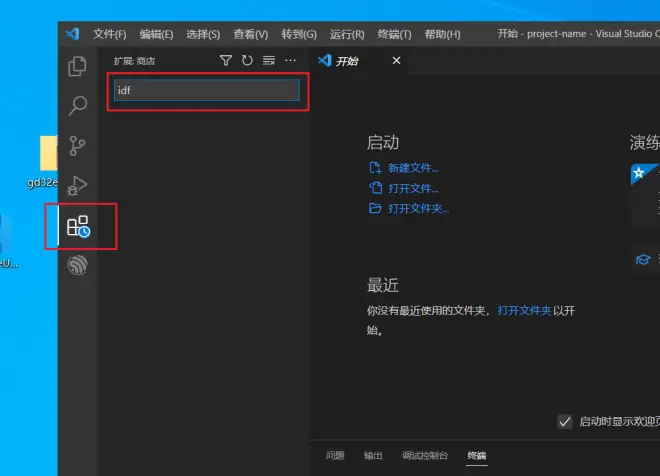Image resolution: width=660 pixels, height=476 pixels.
Task: Open the Explorer view in activity bar
Action: [x=77, y=66]
